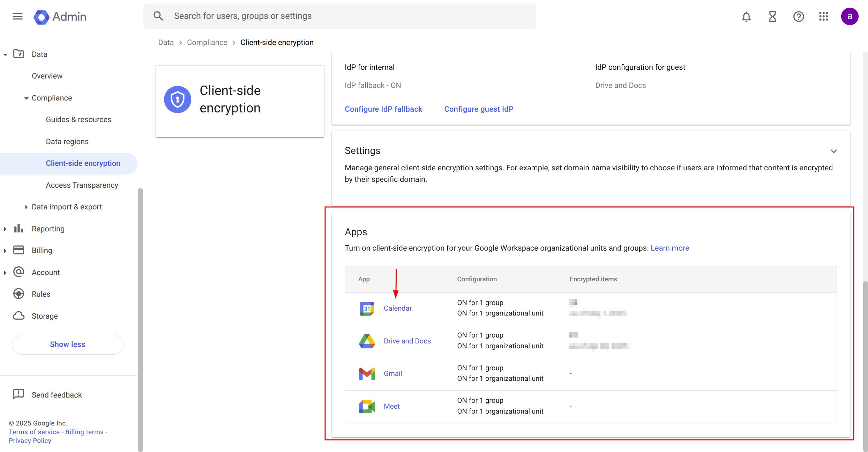This screenshot has width=868, height=452.
Task: Click Send feedback text
Action: pyautogui.click(x=57, y=395)
